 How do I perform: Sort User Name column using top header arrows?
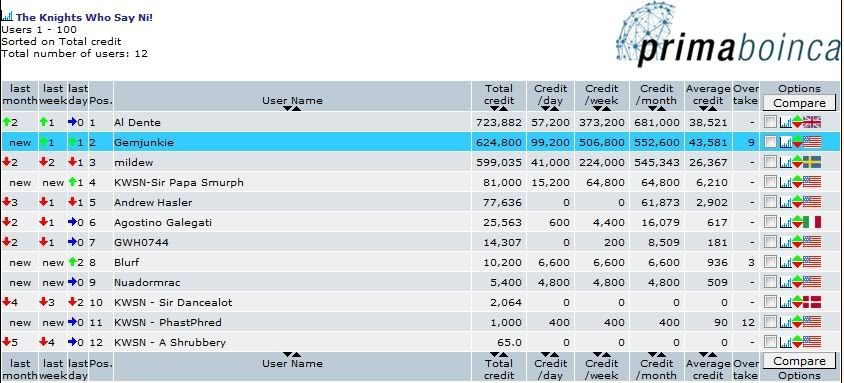[292, 109]
